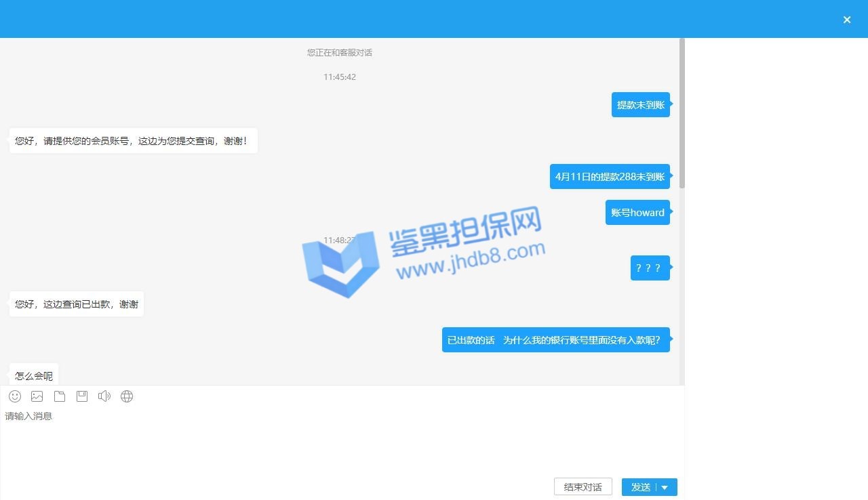Click the 4月11日的提款288未到账 message
The height and width of the screenshot is (500, 868).
point(609,177)
